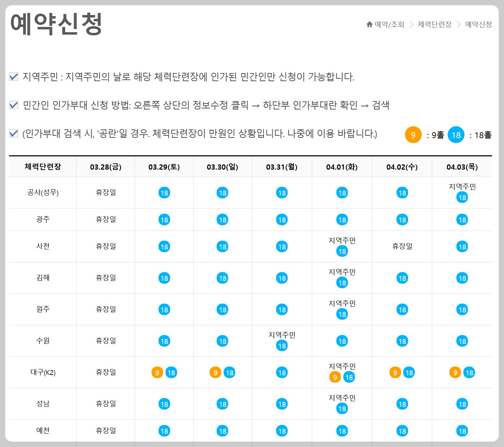Click the orange 9-hole legend icon
The height and width of the screenshot is (447, 504).
coord(413,135)
